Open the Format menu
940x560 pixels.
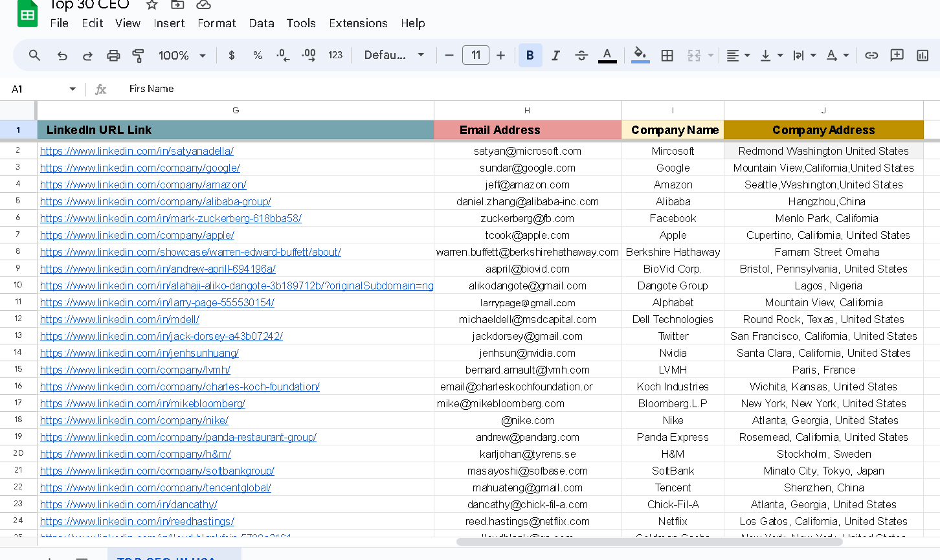[217, 23]
